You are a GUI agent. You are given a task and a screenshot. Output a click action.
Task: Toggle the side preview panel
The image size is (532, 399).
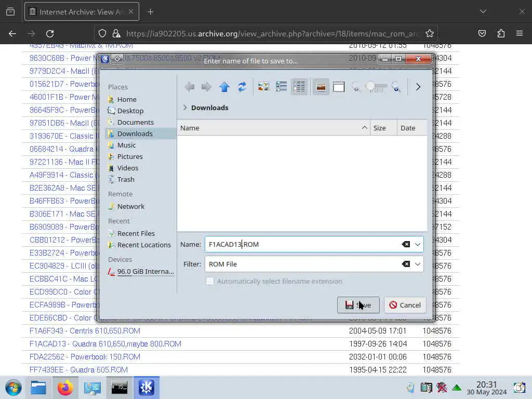tap(339, 87)
